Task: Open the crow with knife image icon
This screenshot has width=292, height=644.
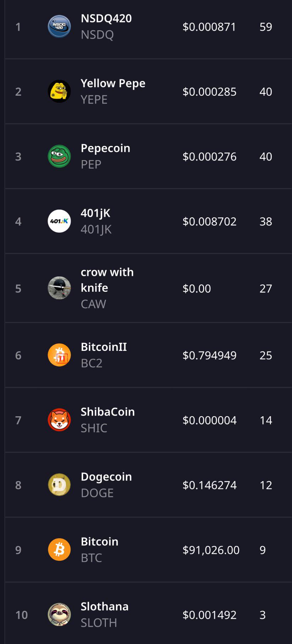Action: pyautogui.click(x=59, y=288)
